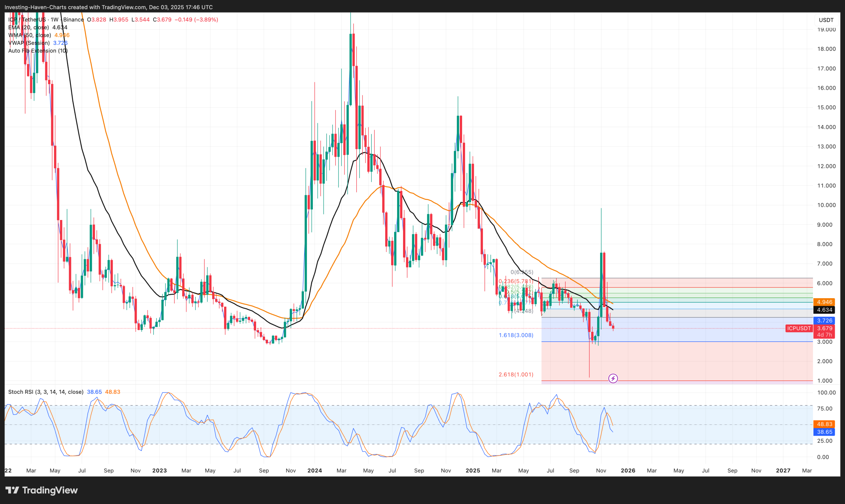Select the WMA (50, close) indicator legend
The image size is (845, 504).
click(30, 35)
